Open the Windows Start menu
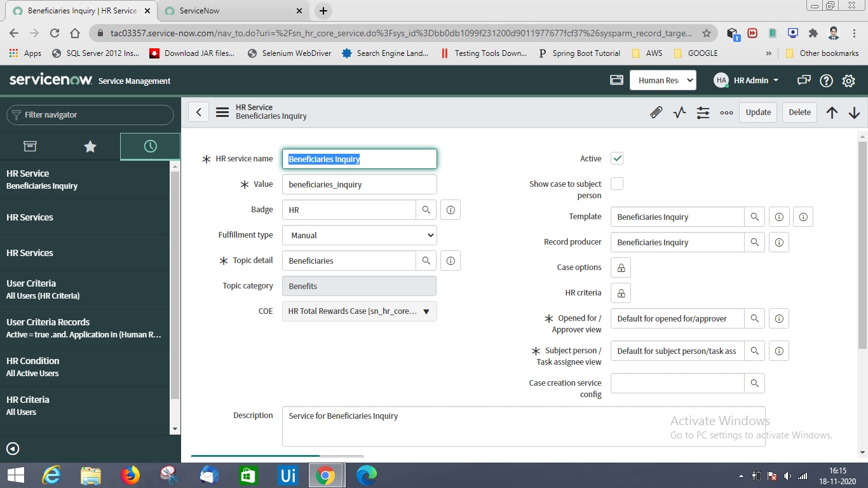The image size is (868, 488). (x=15, y=475)
